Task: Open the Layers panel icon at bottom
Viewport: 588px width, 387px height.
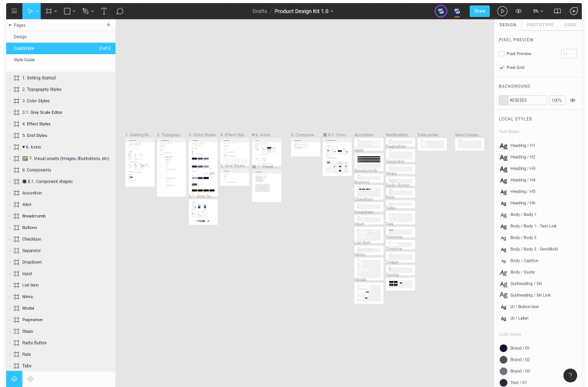Action: (14, 378)
